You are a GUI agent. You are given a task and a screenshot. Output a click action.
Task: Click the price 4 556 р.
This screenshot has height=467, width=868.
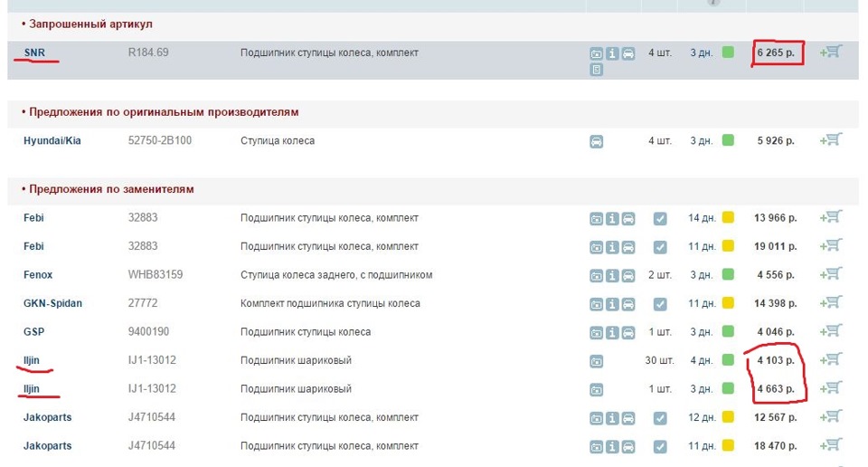click(776, 275)
